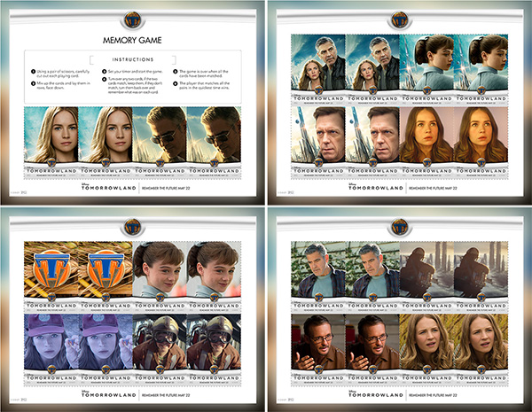Select left man-and-girl poster card
This screenshot has width=532, height=412.
point(318,69)
